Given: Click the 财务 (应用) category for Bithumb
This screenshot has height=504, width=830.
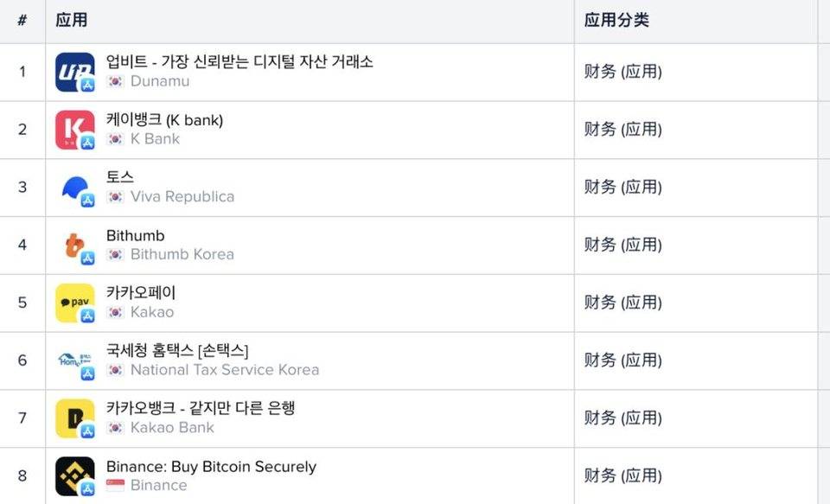Looking at the screenshot, I should [x=622, y=246].
